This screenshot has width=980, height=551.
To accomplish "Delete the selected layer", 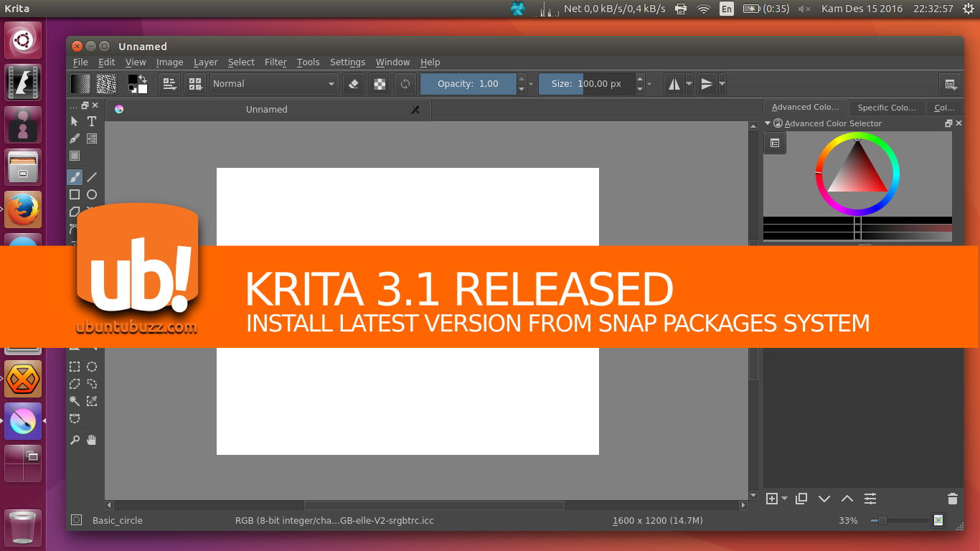I will tap(952, 498).
